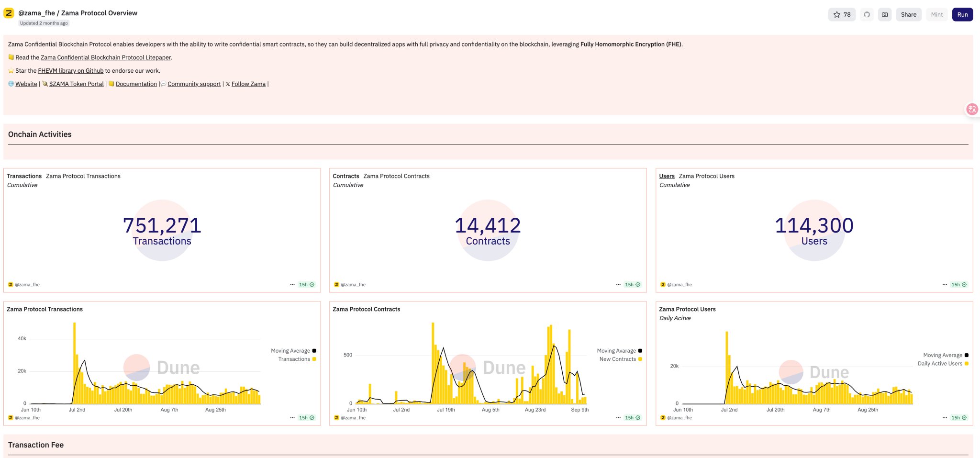Open the Documentation link in the description
980x458 pixels.
(x=136, y=84)
